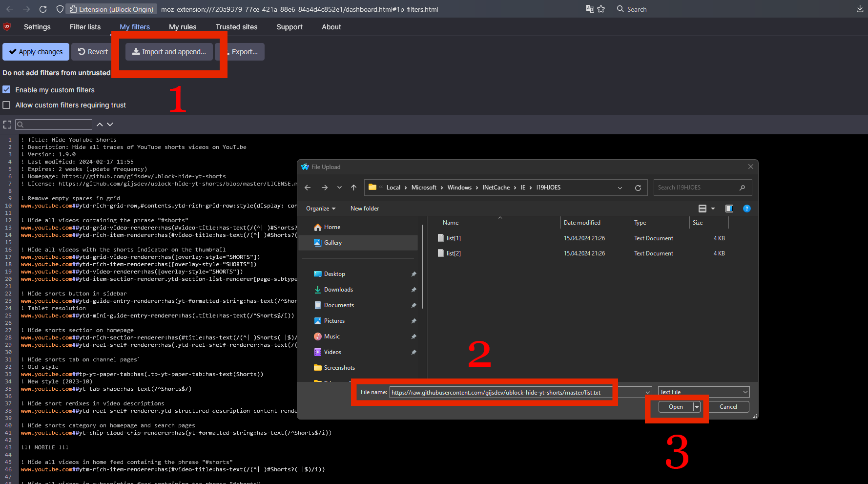Viewport: 868px width, 484px height.
Task: Click the filter editor search box
Action: point(54,125)
